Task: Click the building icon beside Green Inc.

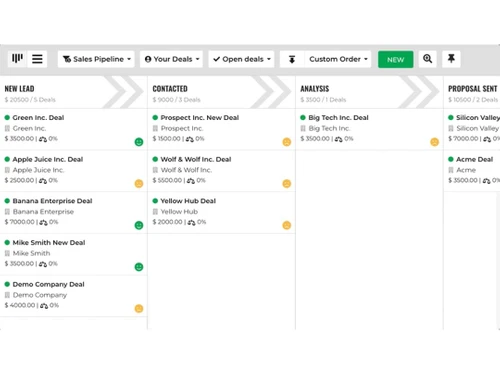Action: coord(7,128)
